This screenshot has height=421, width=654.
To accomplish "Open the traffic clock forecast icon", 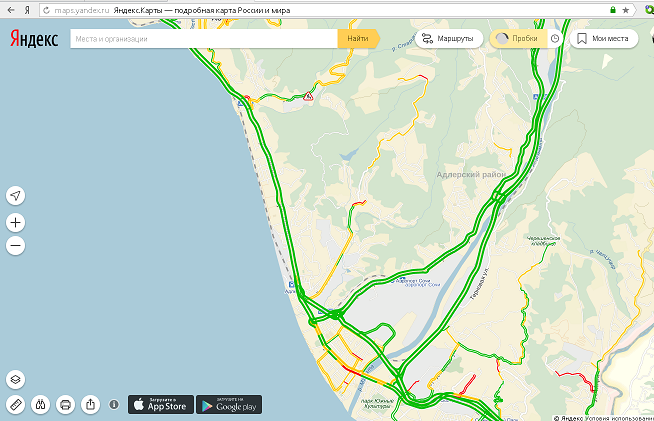I will [x=555, y=38].
